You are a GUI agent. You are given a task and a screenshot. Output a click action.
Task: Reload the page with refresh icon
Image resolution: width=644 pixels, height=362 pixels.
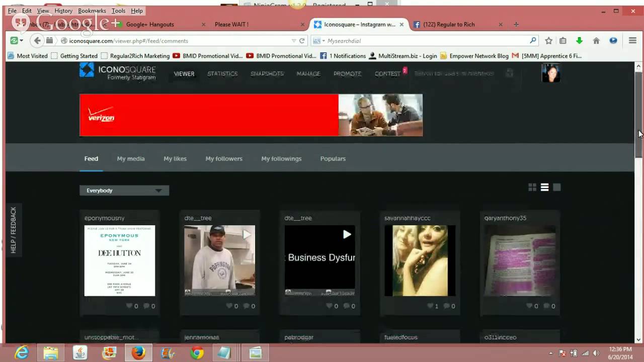coord(302,41)
